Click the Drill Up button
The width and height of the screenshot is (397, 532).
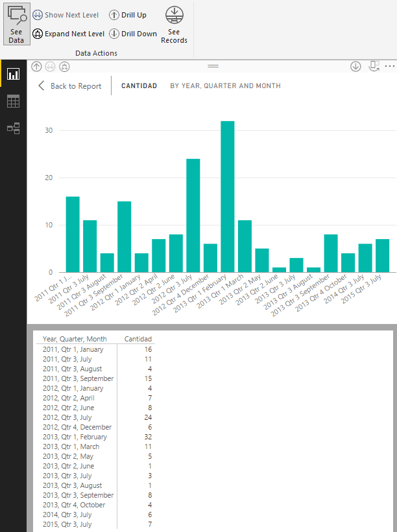[127, 15]
